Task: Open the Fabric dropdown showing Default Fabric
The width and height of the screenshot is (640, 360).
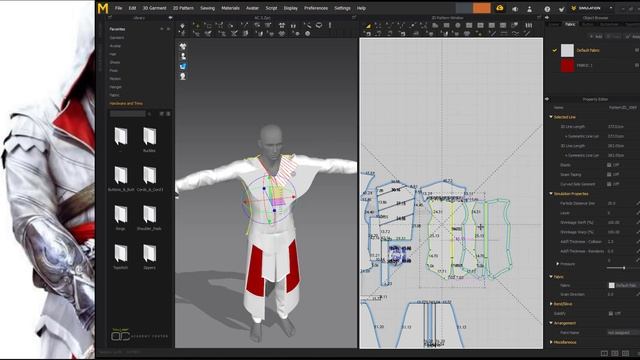Action: point(624,285)
